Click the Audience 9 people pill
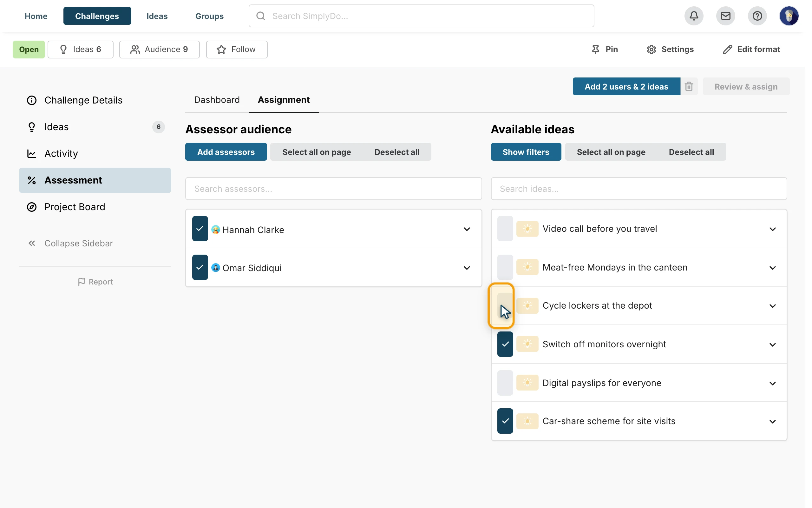This screenshot has height=508, width=812. (x=159, y=50)
